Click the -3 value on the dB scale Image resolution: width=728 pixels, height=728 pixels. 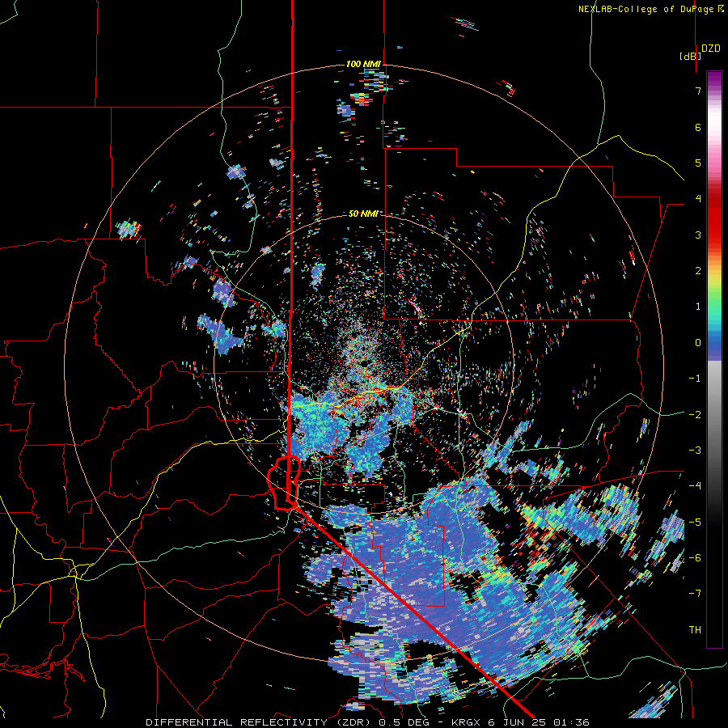coord(695,451)
